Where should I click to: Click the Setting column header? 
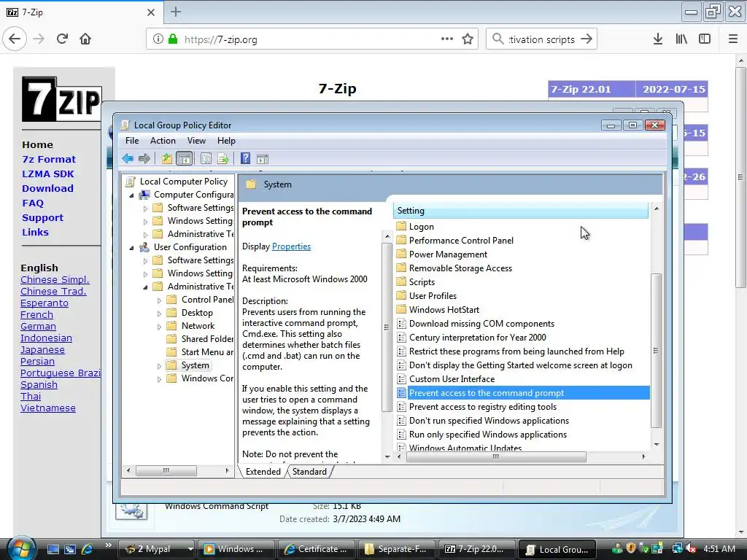click(521, 211)
